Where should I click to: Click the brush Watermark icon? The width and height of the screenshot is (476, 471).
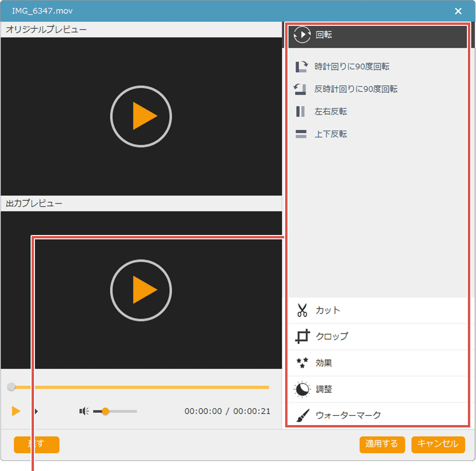[x=302, y=415]
